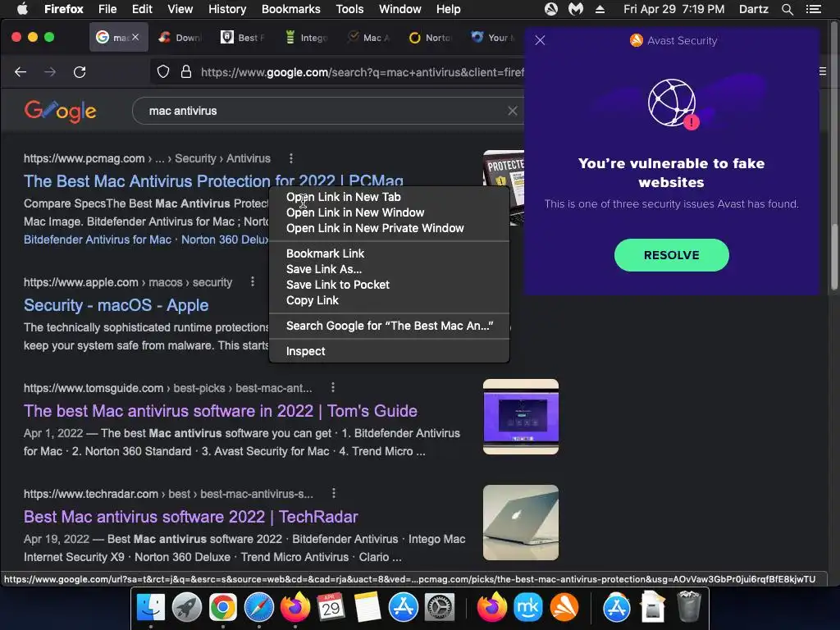The image size is (840, 630).
Task: Choose Search Google for "The Best Mac An..."
Action: (x=389, y=326)
